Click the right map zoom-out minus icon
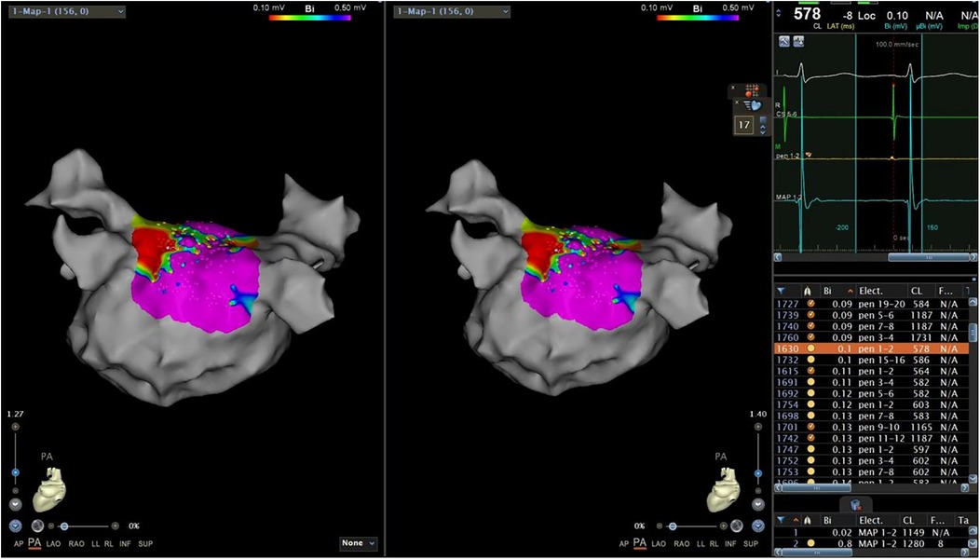980x560 pixels. [x=758, y=491]
